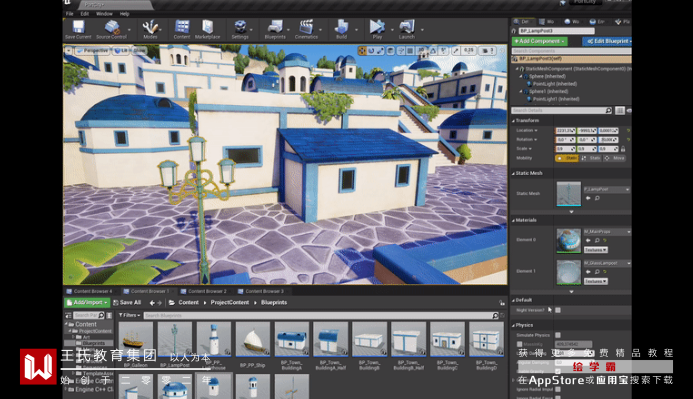The image size is (693, 399).
Task: Toggle the Night Version? checkbox
Action: 558,310
